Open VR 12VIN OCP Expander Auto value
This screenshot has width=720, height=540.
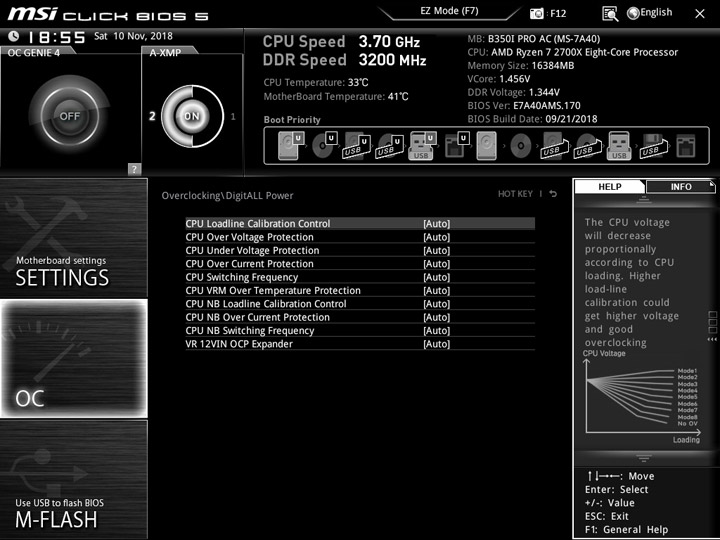coord(437,343)
